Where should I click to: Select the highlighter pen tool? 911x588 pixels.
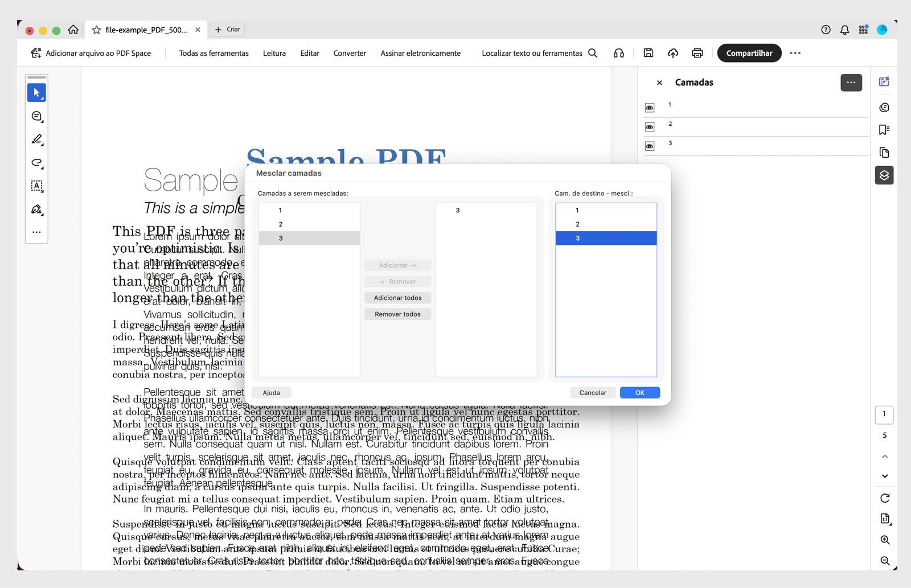tap(36, 139)
